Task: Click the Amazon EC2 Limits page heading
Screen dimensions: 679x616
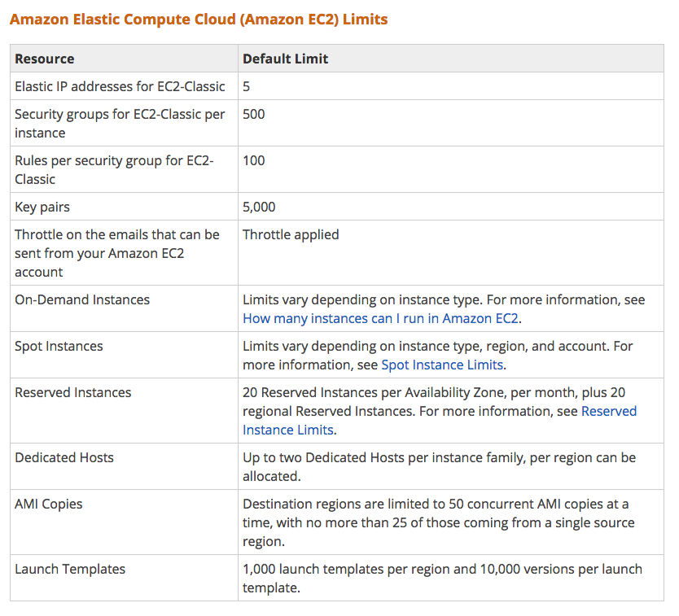Action: 199,19
